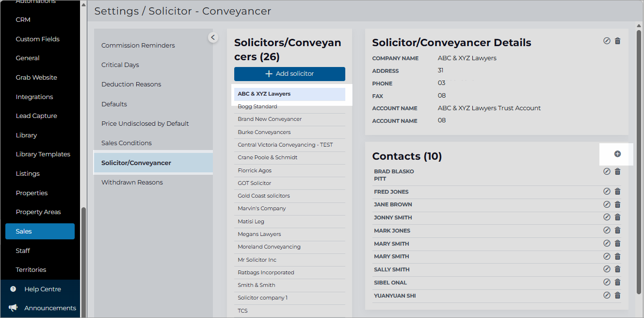Click the Help Centre question mark icon
644x318 pixels.
click(x=13, y=289)
